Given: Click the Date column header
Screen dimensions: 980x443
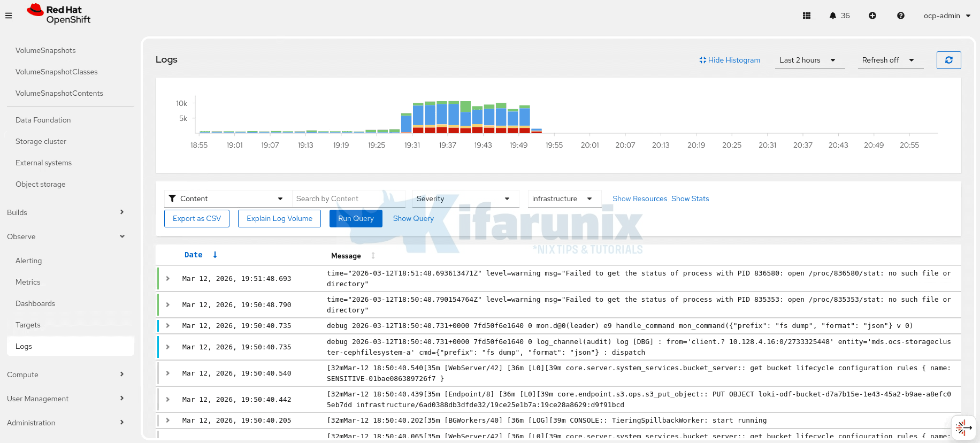Looking at the screenshot, I should [x=194, y=255].
